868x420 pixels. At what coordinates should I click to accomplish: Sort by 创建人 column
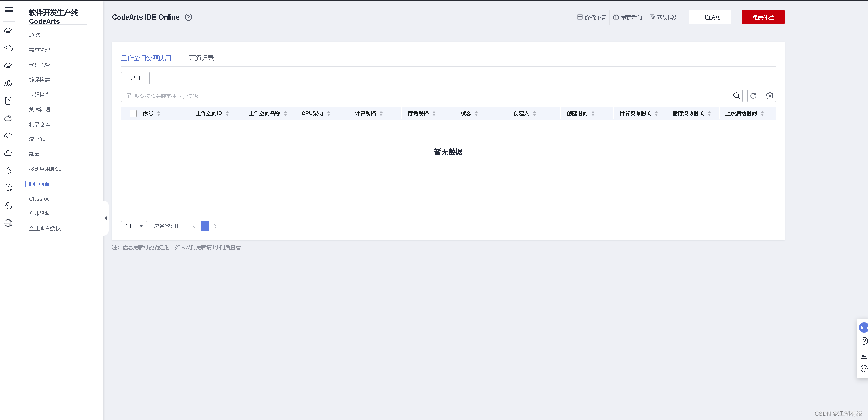coord(535,113)
